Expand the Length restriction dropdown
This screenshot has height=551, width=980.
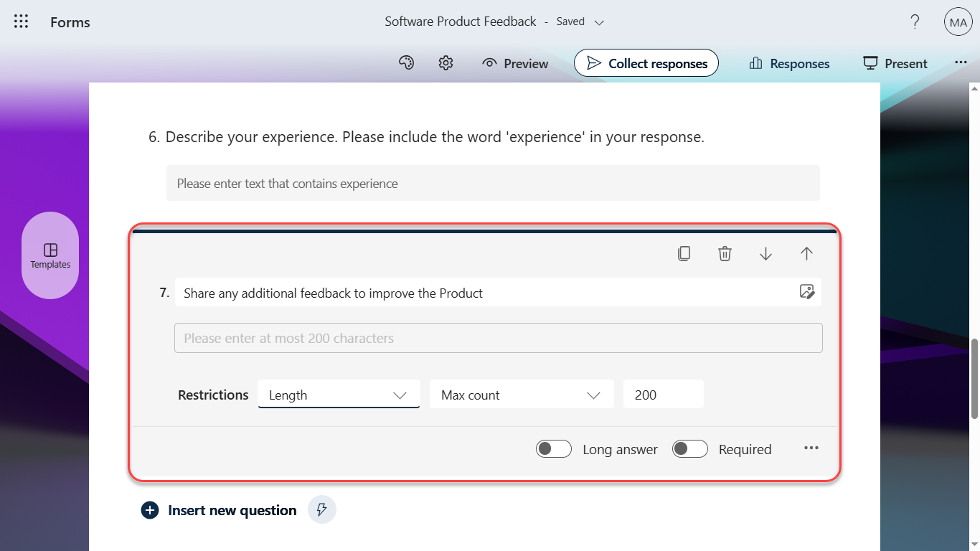click(x=339, y=395)
